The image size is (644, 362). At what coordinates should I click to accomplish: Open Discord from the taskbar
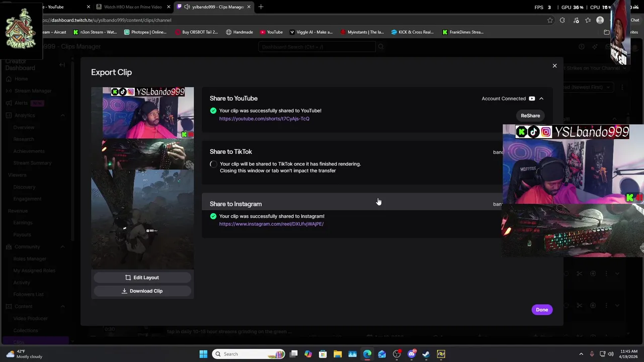[412, 354]
